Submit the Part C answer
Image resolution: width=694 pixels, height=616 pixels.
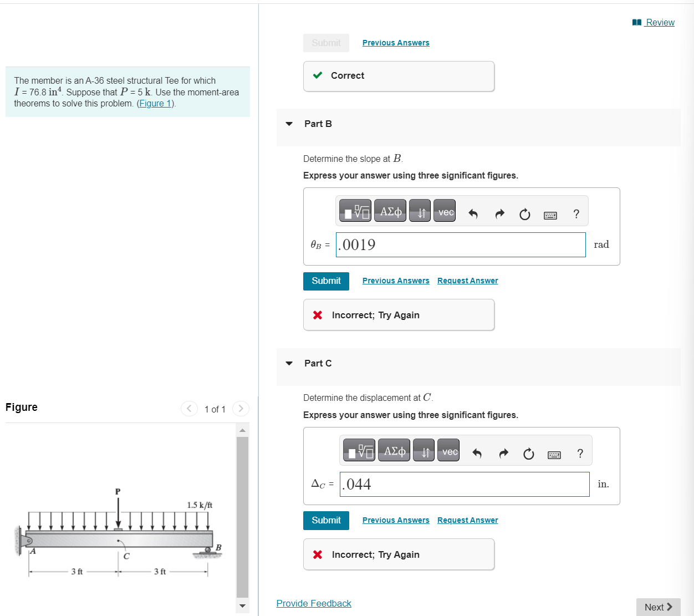click(x=326, y=521)
